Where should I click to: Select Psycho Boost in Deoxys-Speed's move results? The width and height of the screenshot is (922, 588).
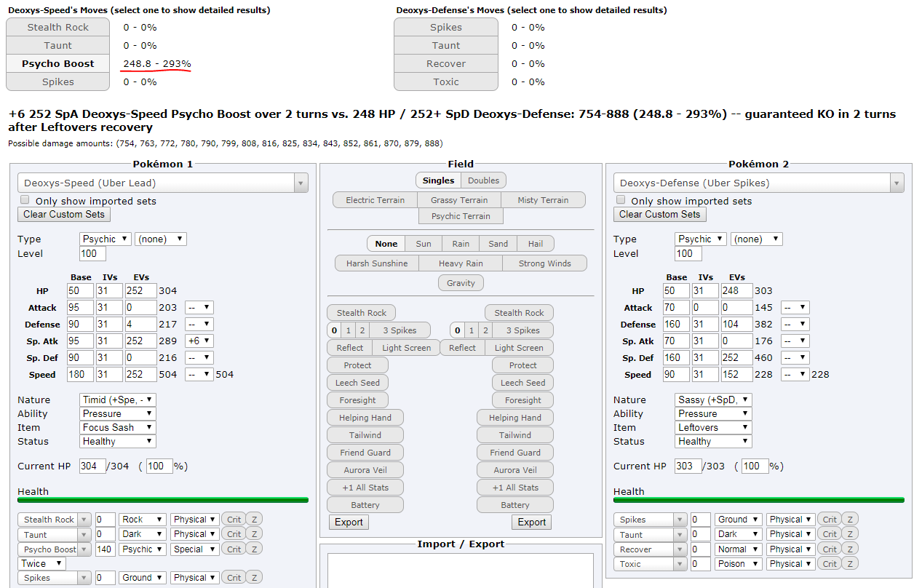(x=58, y=63)
